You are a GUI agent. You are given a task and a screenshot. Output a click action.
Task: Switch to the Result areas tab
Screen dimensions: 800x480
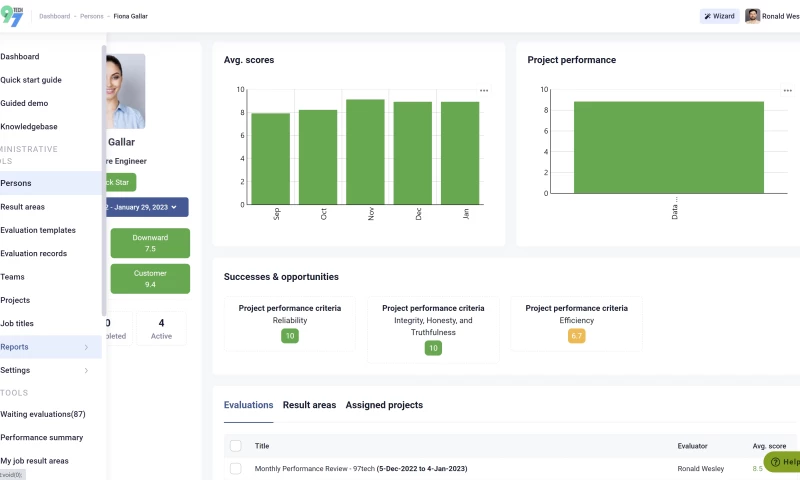309,405
